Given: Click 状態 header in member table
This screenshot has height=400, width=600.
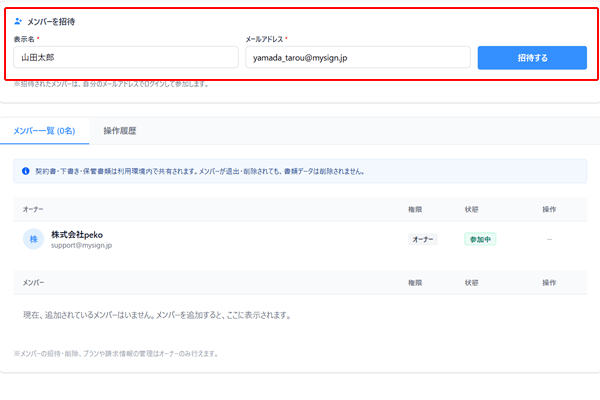Looking at the screenshot, I should [471, 283].
